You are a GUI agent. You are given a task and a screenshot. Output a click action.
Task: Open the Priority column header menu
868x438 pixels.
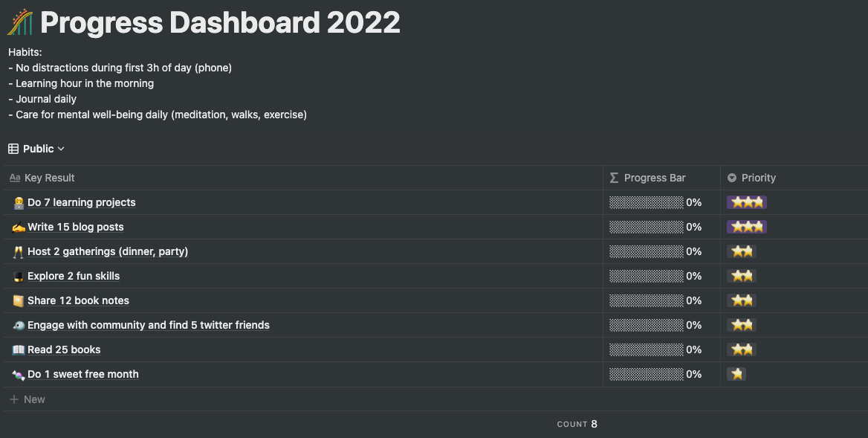(x=794, y=178)
